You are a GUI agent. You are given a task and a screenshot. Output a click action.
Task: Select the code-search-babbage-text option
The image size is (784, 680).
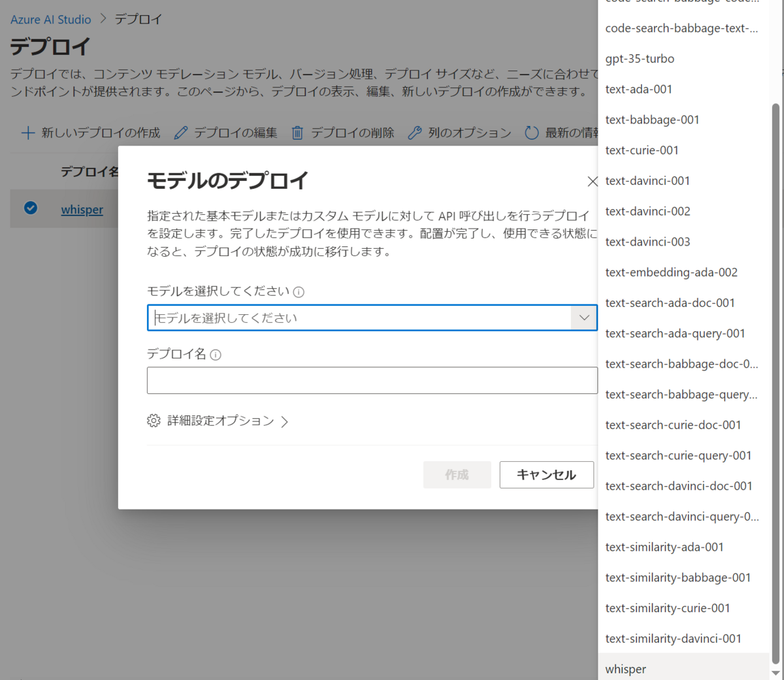coord(683,28)
